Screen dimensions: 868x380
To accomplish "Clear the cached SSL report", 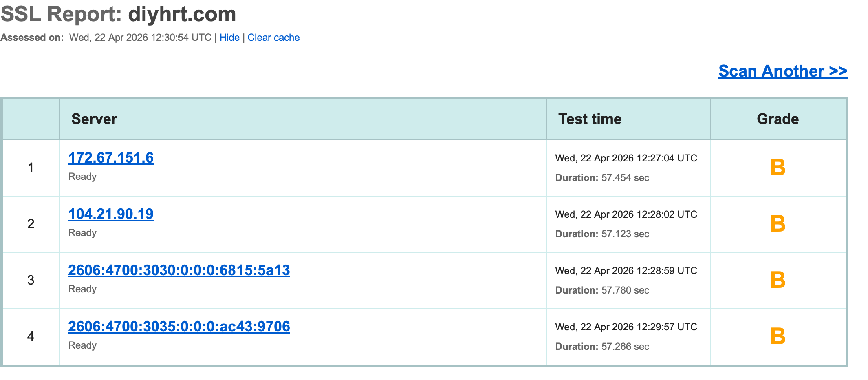I will [273, 37].
